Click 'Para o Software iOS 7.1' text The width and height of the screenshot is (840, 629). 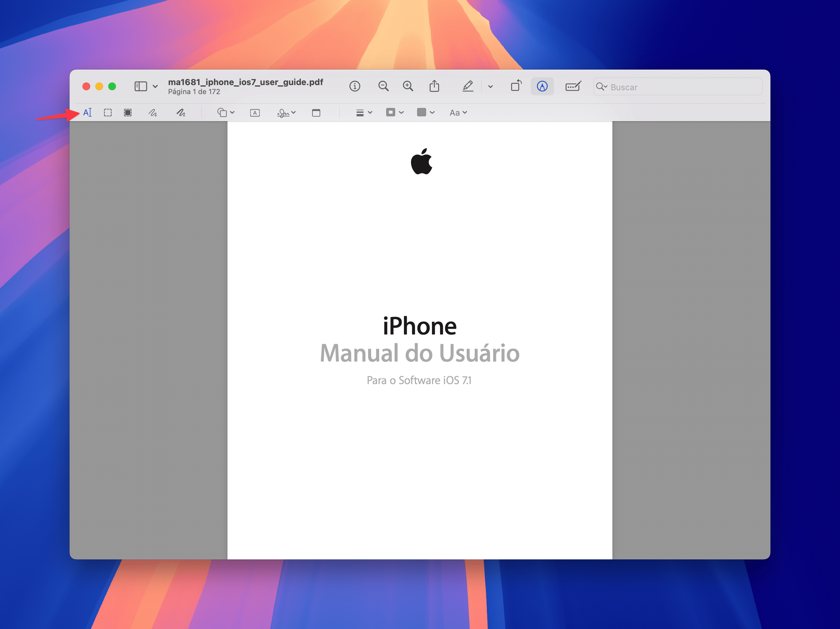pyautogui.click(x=419, y=380)
